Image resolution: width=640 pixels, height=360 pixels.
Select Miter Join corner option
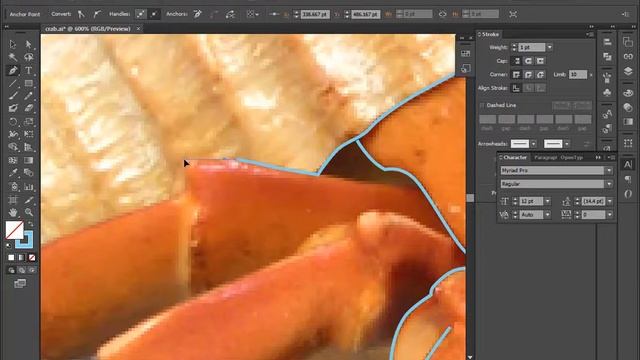(517, 75)
